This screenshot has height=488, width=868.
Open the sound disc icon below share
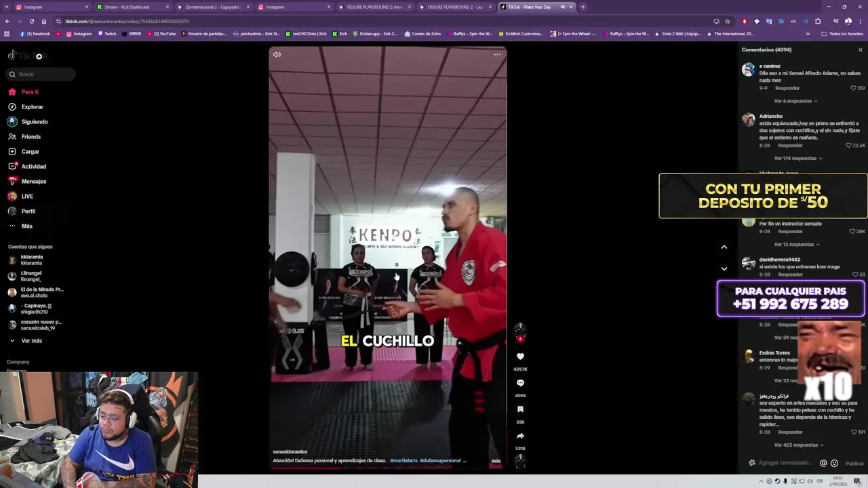click(x=520, y=461)
